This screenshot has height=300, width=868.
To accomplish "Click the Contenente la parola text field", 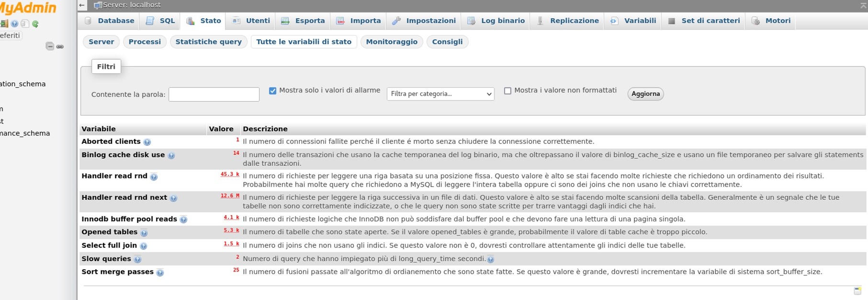I will (x=214, y=94).
